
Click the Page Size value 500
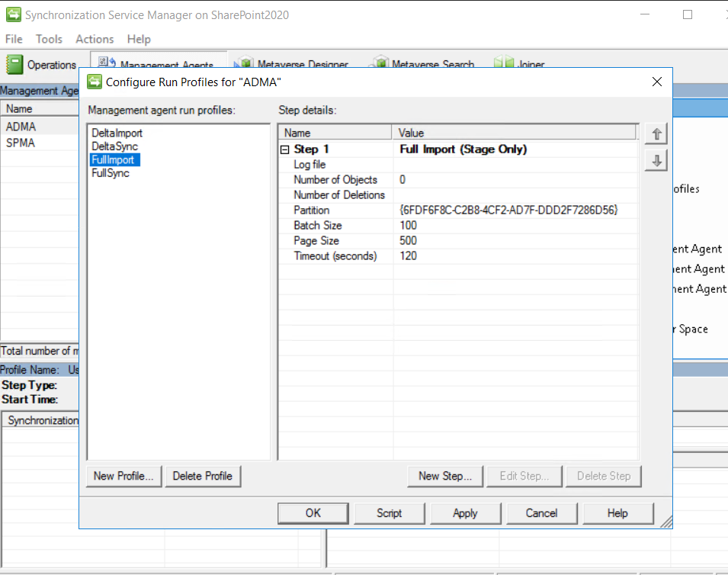click(x=409, y=241)
